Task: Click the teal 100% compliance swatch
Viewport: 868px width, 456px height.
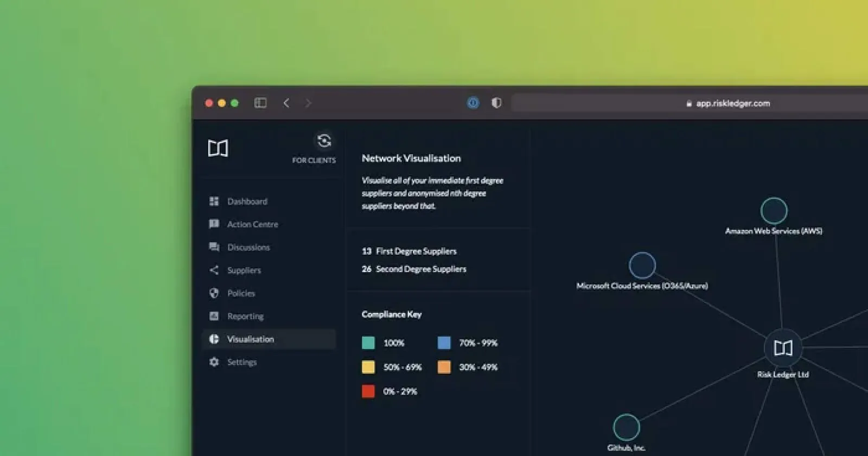Action: click(368, 343)
